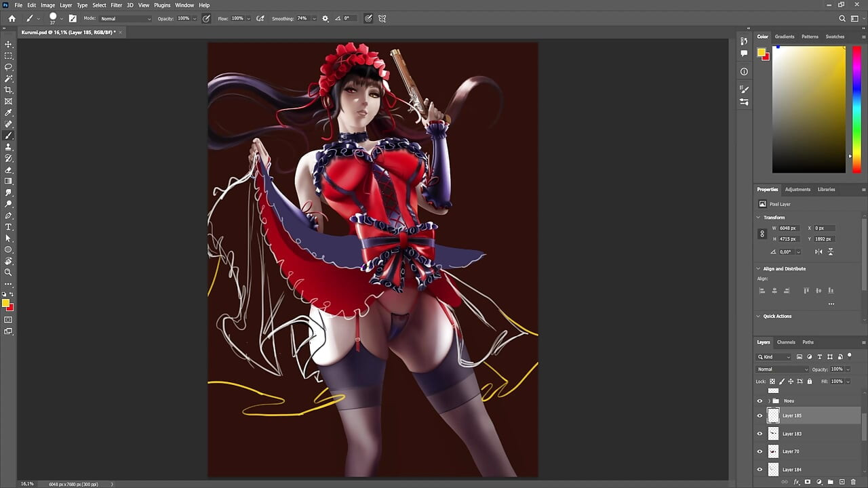This screenshot has height=488, width=868.
Task: Select the Pen tool
Action: [9, 216]
